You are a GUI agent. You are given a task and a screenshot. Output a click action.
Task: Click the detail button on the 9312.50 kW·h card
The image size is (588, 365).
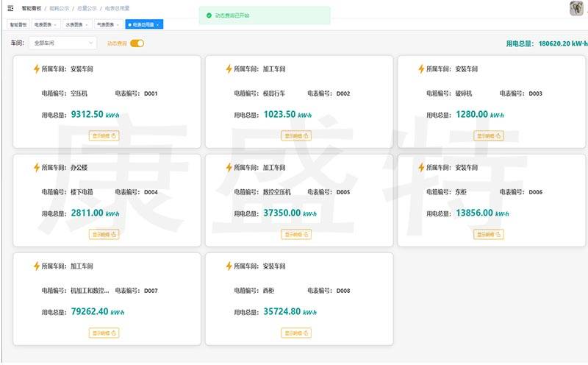104,136
